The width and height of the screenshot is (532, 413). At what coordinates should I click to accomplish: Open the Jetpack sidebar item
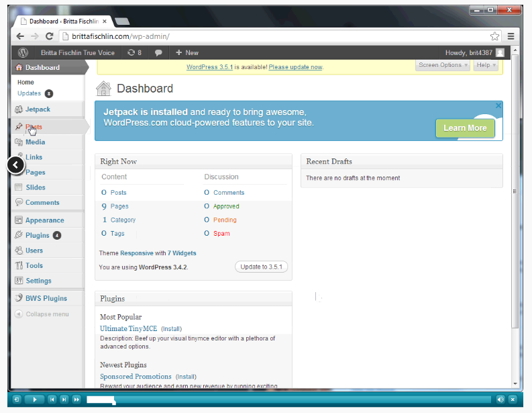(x=48, y=109)
